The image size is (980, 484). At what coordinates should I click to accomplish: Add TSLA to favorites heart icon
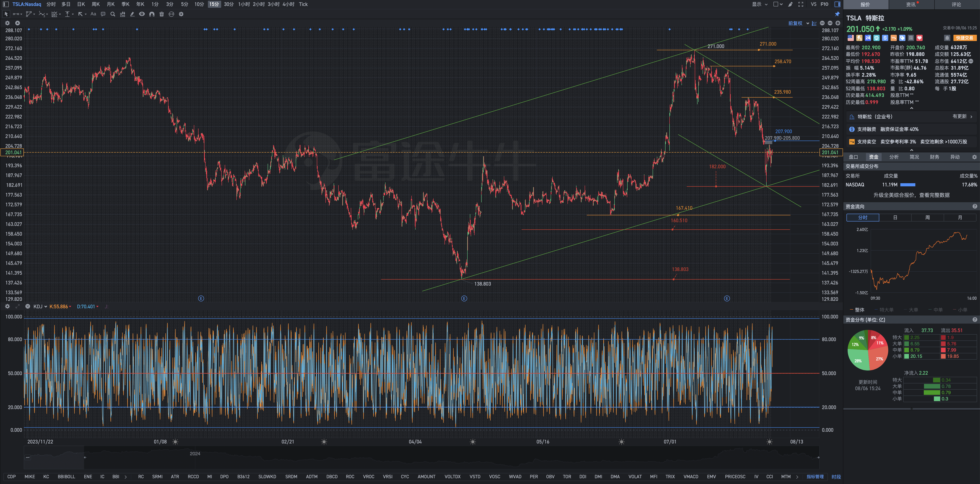point(919,38)
